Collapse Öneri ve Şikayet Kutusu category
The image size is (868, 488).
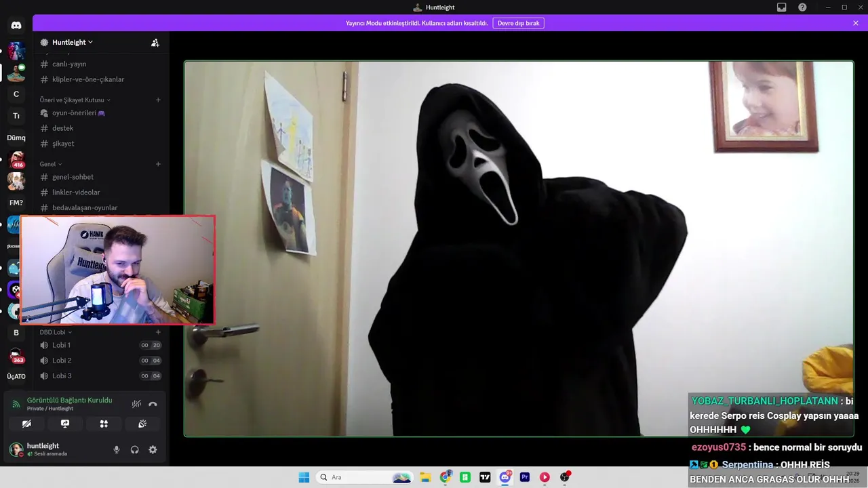75,100
